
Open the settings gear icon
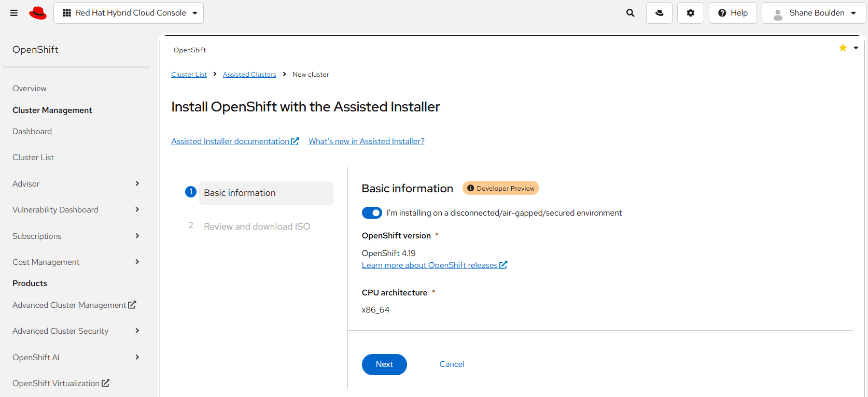click(x=690, y=13)
